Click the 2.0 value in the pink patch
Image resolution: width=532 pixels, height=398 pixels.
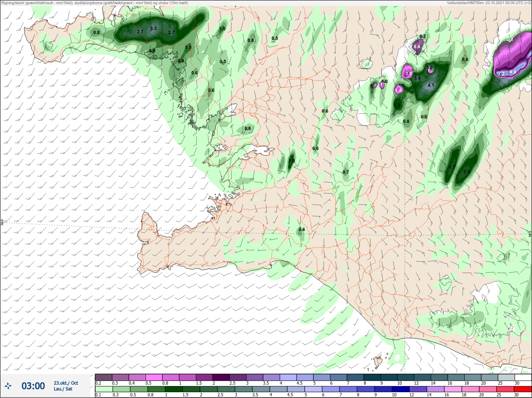(409, 74)
